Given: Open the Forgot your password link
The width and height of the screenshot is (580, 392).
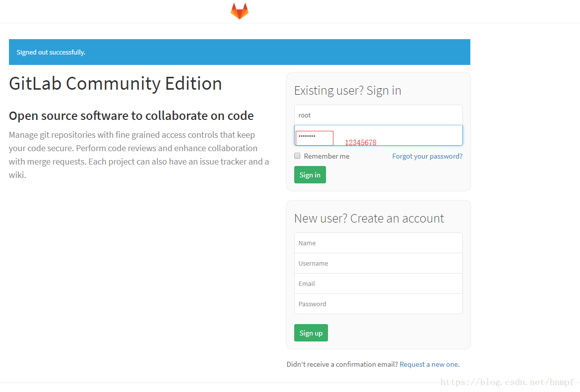Looking at the screenshot, I should tap(427, 156).
